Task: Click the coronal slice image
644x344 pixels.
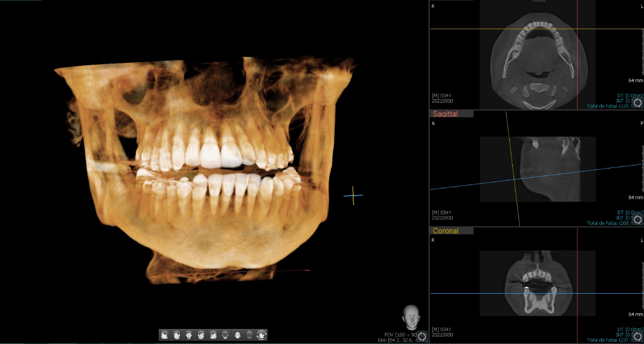Action: (x=537, y=284)
